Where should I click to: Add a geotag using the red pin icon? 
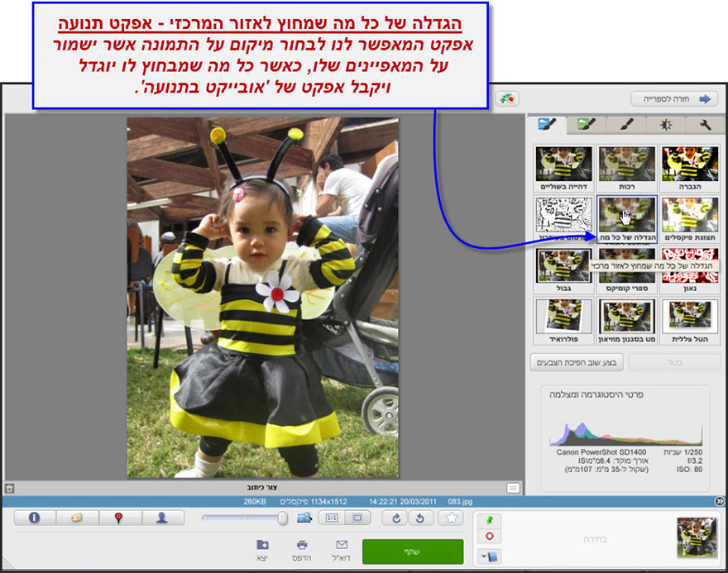117,518
